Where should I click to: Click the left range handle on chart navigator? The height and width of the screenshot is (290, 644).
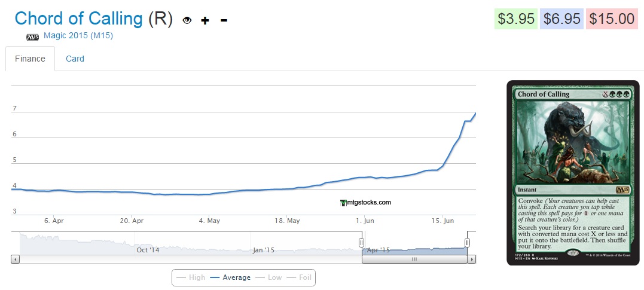tap(361, 243)
